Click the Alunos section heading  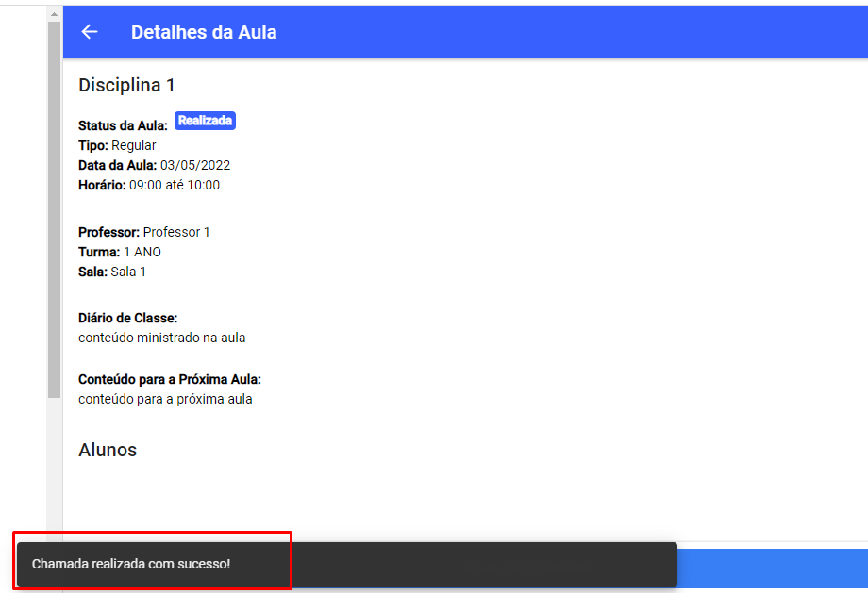pyautogui.click(x=108, y=450)
